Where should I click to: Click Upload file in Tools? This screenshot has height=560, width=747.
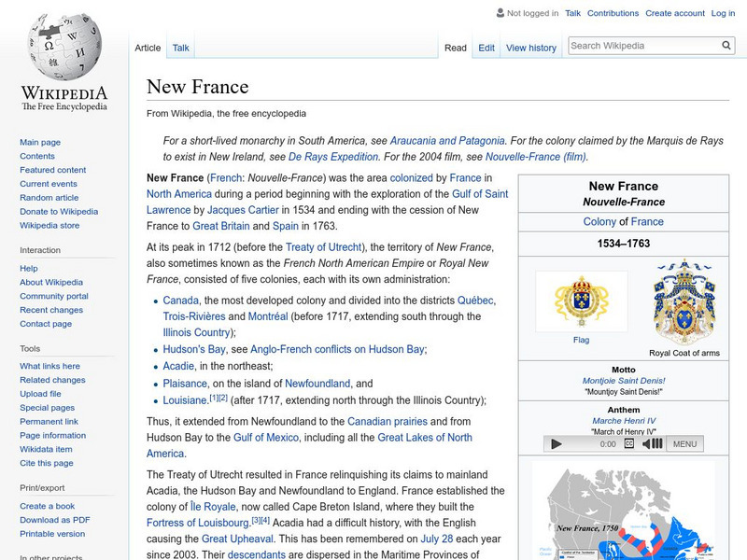pyautogui.click(x=40, y=393)
